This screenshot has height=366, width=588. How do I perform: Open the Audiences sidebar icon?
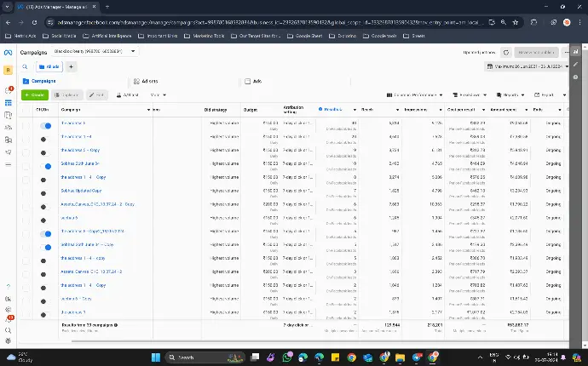(8, 128)
